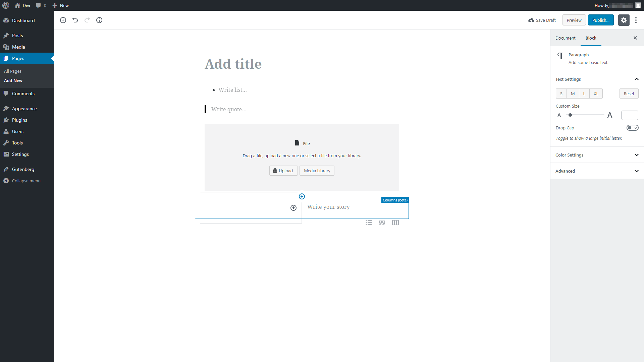Switch to the Document tab
644x362 pixels.
coord(565,38)
